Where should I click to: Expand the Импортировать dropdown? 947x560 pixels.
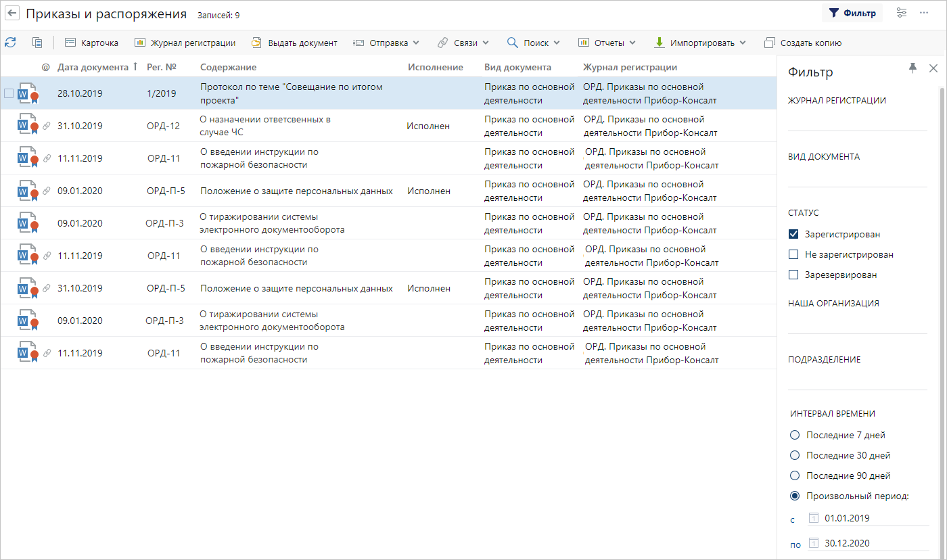pyautogui.click(x=700, y=43)
